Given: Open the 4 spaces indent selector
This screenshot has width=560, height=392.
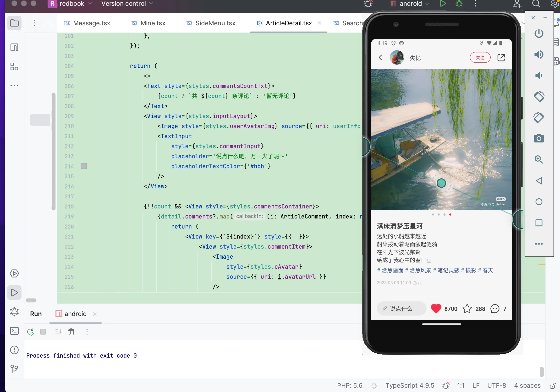Looking at the screenshot, I should (x=527, y=385).
